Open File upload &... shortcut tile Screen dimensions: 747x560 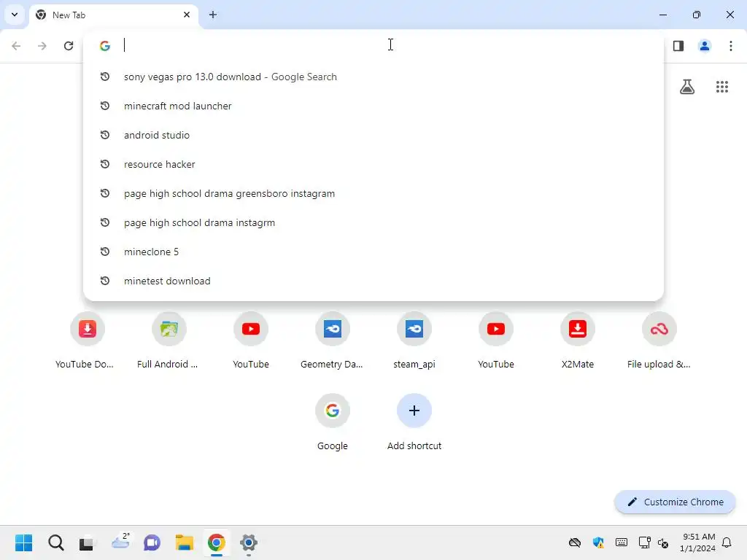click(659, 340)
